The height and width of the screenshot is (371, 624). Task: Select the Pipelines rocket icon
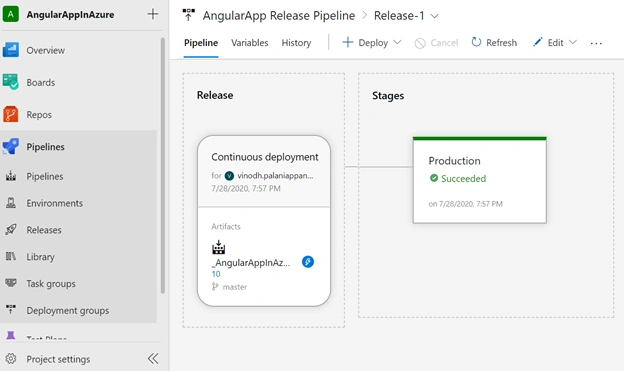click(x=11, y=146)
